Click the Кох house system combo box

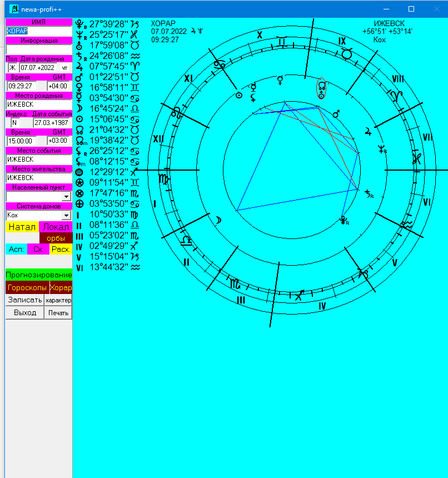(x=39, y=215)
